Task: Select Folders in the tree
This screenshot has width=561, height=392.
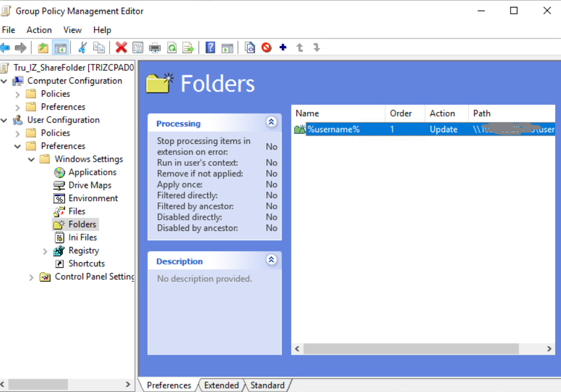Action: (x=82, y=224)
